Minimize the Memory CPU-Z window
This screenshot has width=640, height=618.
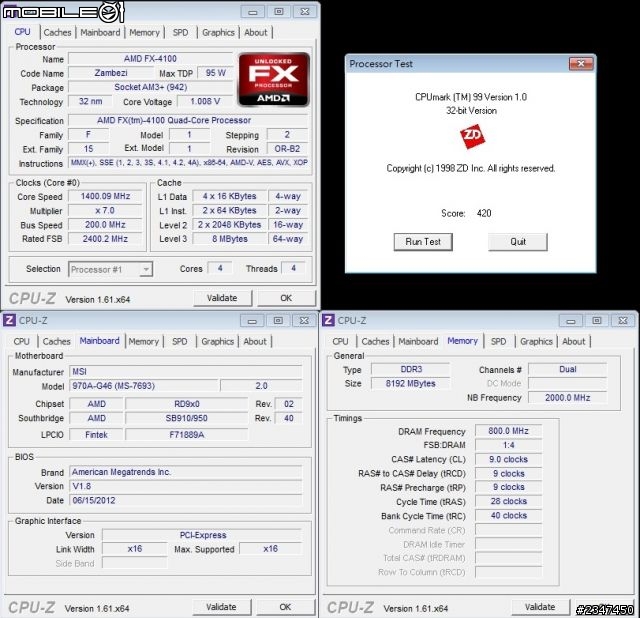(571, 320)
